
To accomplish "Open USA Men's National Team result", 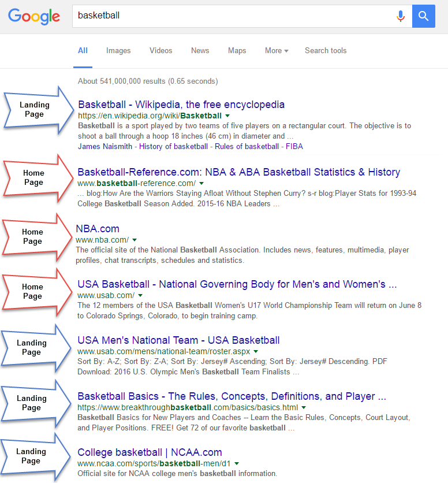I will coord(178,340).
